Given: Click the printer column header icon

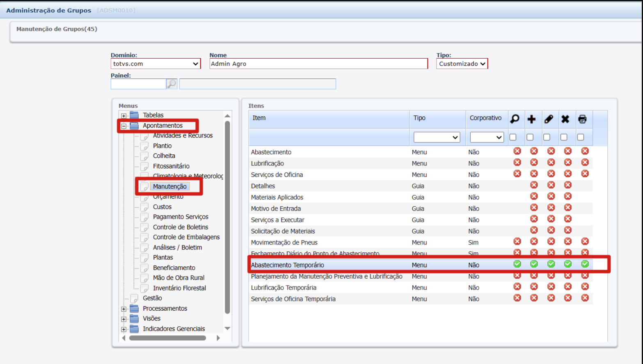Looking at the screenshot, I should [x=582, y=119].
